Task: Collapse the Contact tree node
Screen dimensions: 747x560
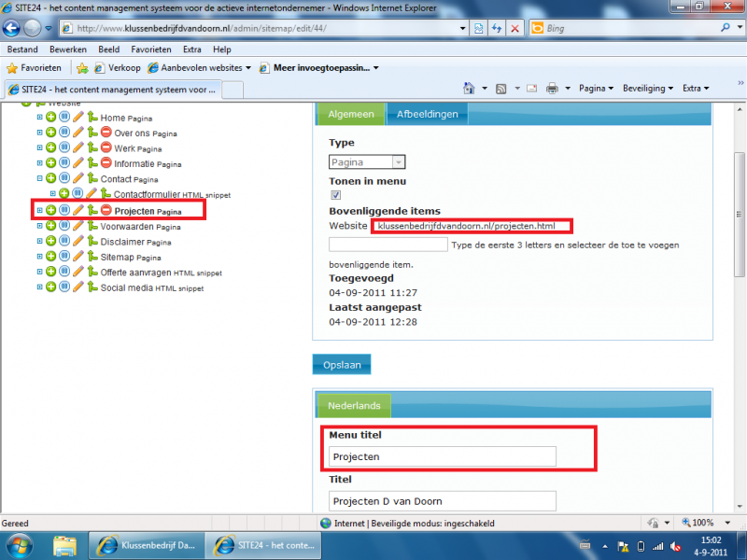Action: click(x=39, y=178)
